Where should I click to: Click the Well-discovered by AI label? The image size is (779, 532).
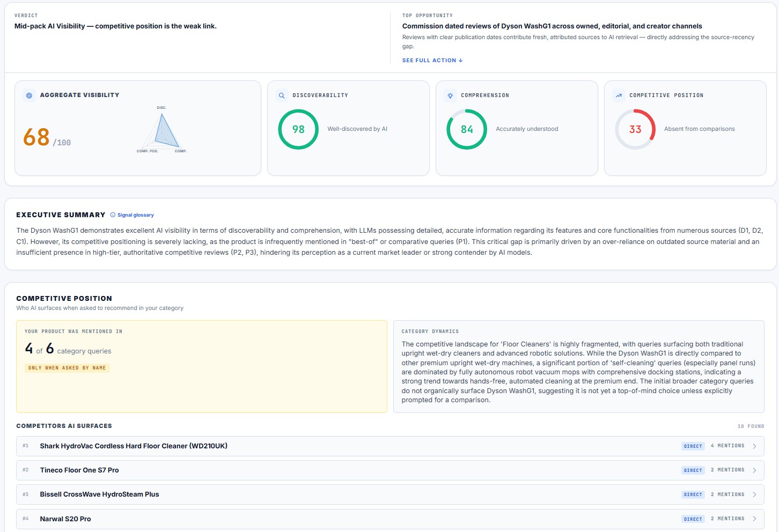click(357, 129)
